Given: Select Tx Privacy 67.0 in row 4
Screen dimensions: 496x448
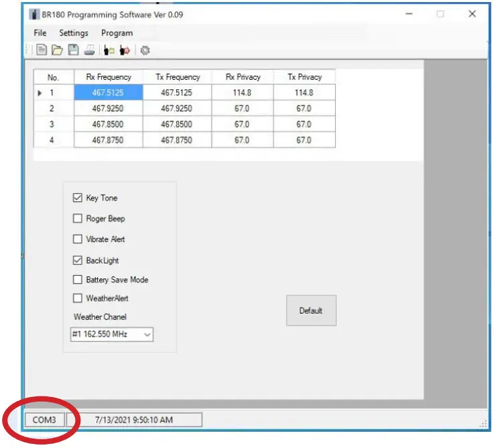Looking at the screenshot, I should (304, 140).
